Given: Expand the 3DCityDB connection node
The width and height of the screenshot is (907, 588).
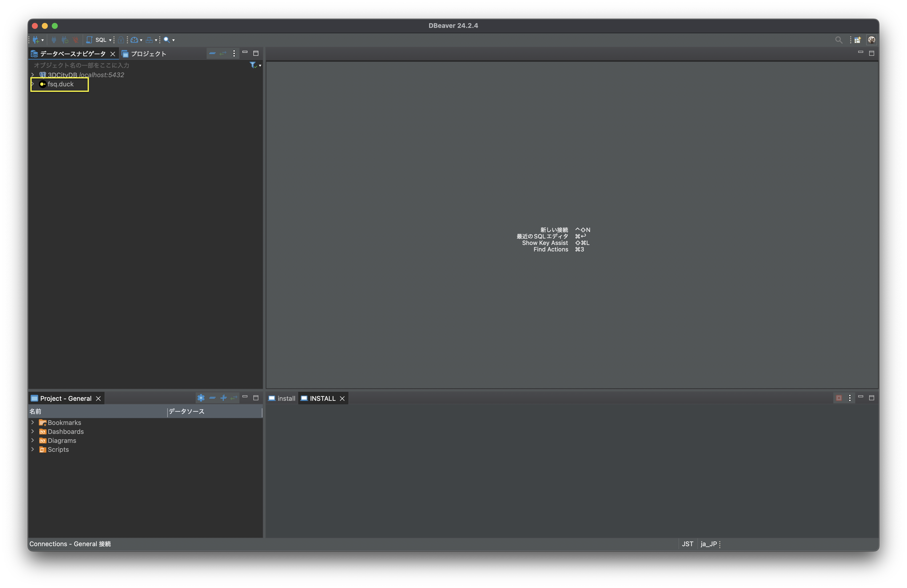Looking at the screenshot, I should [x=33, y=75].
